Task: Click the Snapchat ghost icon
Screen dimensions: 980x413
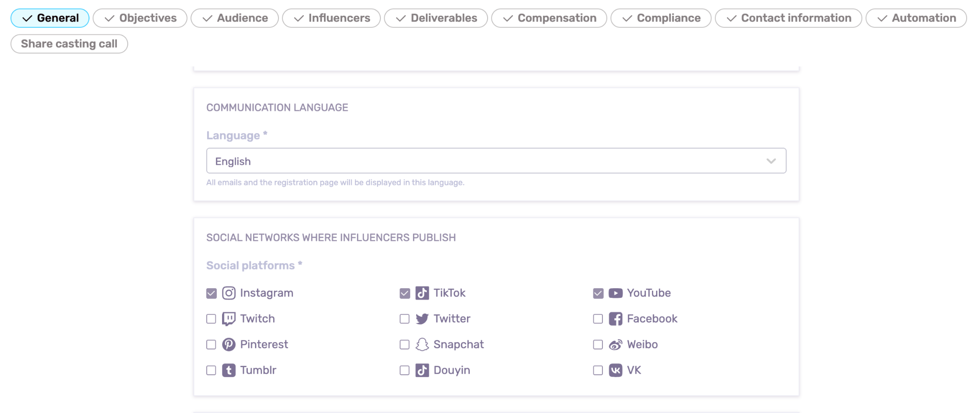Action: [422, 345]
